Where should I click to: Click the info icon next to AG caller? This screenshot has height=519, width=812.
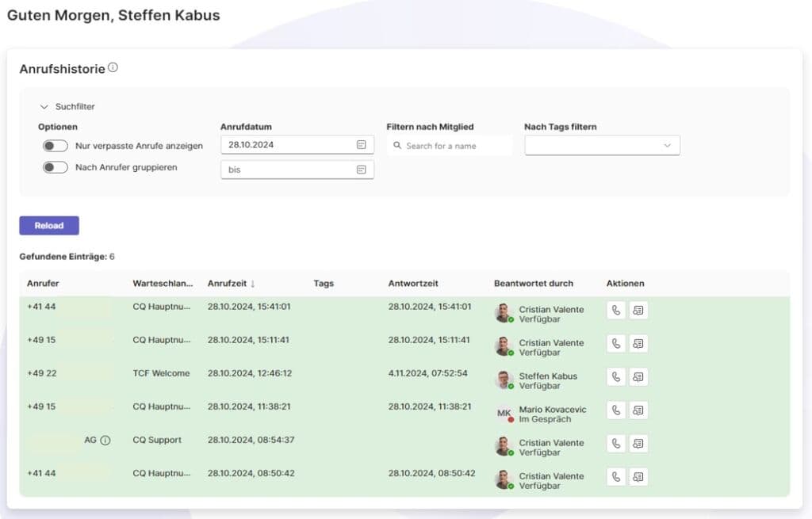pyautogui.click(x=105, y=441)
